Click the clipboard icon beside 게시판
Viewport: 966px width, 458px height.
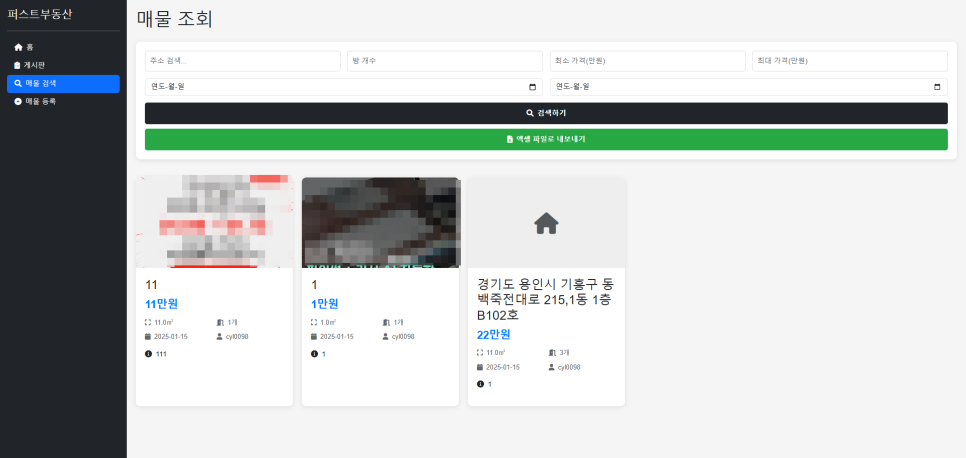pyautogui.click(x=17, y=65)
